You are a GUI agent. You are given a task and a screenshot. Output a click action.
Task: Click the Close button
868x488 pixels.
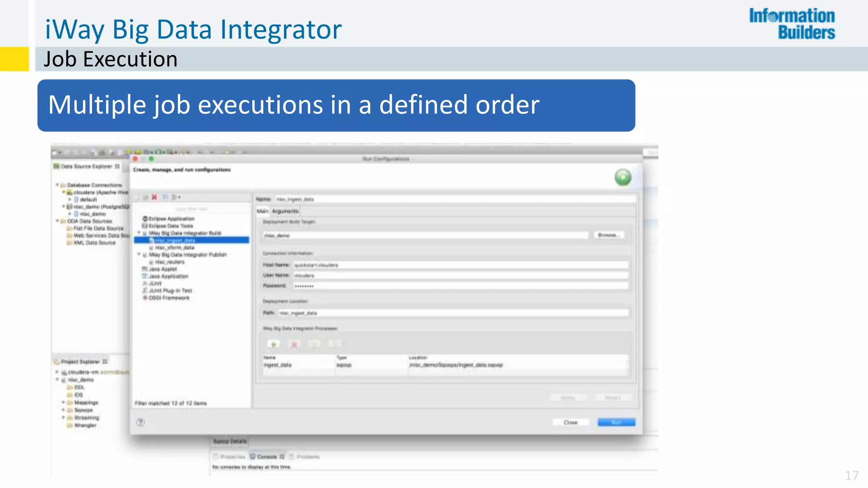click(x=570, y=422)
